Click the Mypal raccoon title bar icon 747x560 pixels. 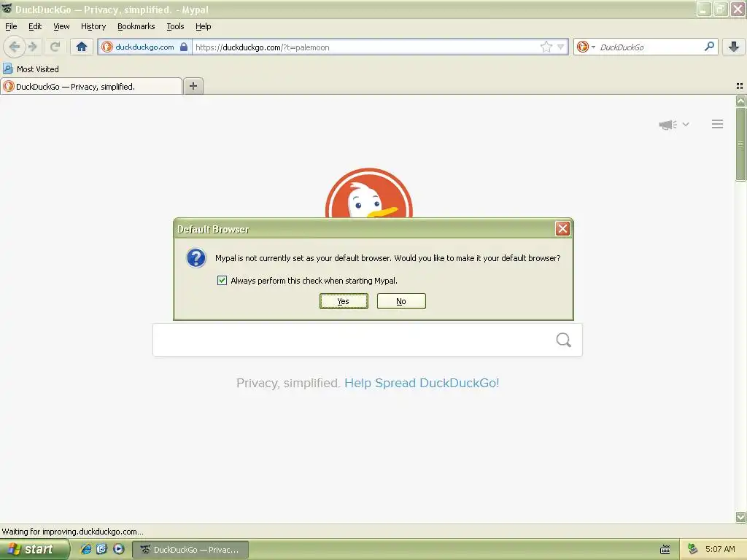(7, 9)
